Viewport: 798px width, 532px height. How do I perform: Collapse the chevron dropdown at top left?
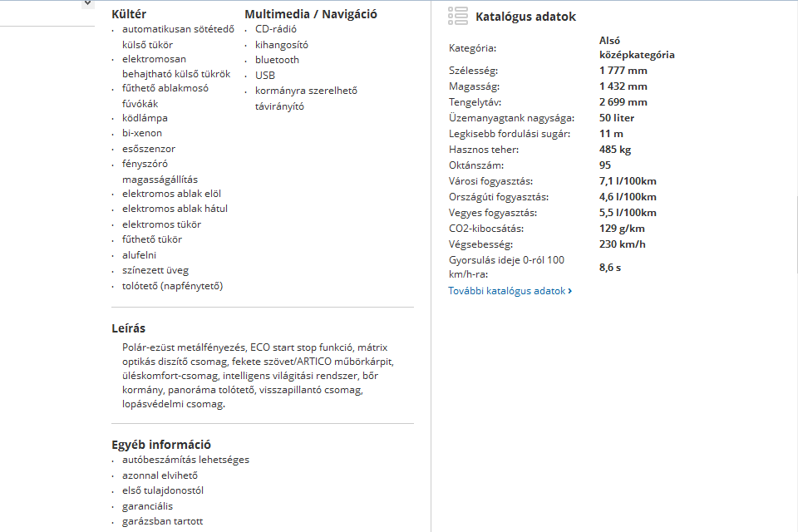pyautogui.click(x=87, y=3)
